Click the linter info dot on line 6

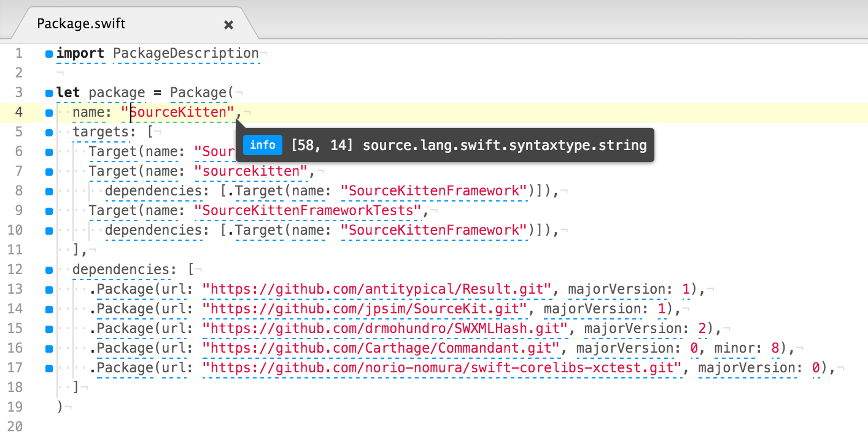pos(48,152)
